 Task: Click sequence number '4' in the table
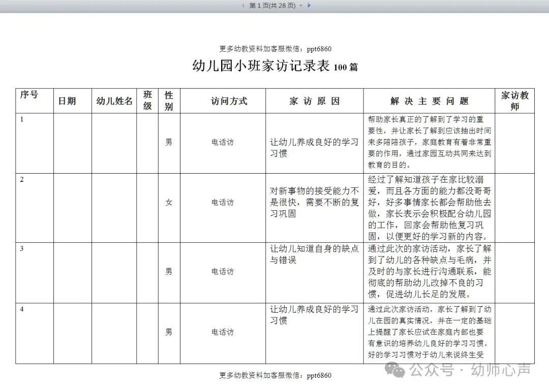[x=22, y=309]
